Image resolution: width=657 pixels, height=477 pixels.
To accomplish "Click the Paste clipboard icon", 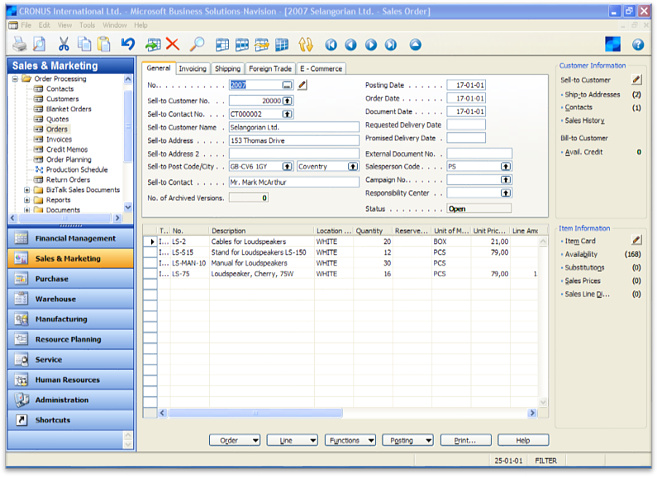I will 103,44.
